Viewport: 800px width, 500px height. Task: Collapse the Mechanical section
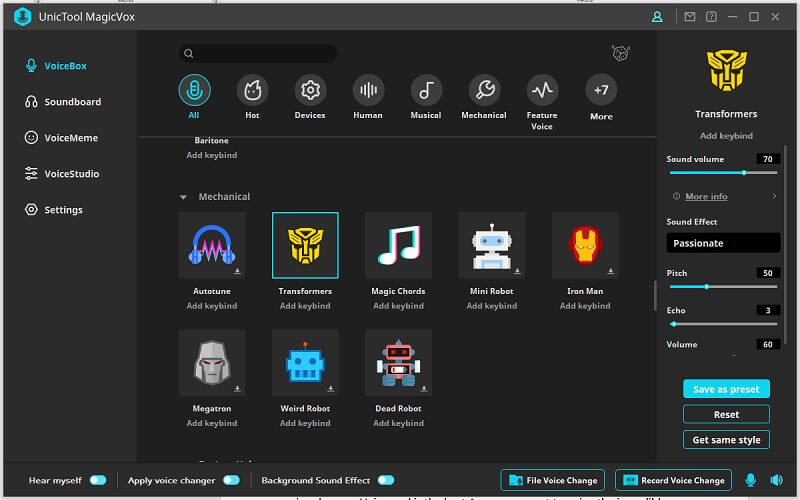tap(183, 197)
